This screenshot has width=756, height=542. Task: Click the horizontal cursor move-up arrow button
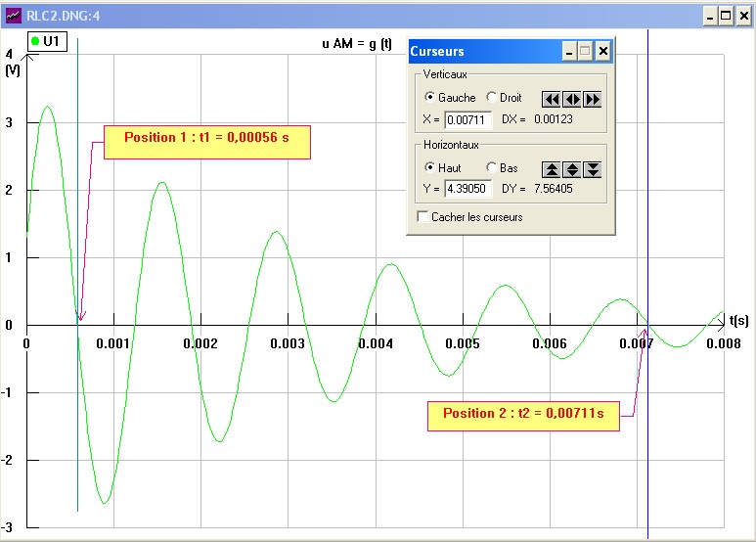[552, 169]
